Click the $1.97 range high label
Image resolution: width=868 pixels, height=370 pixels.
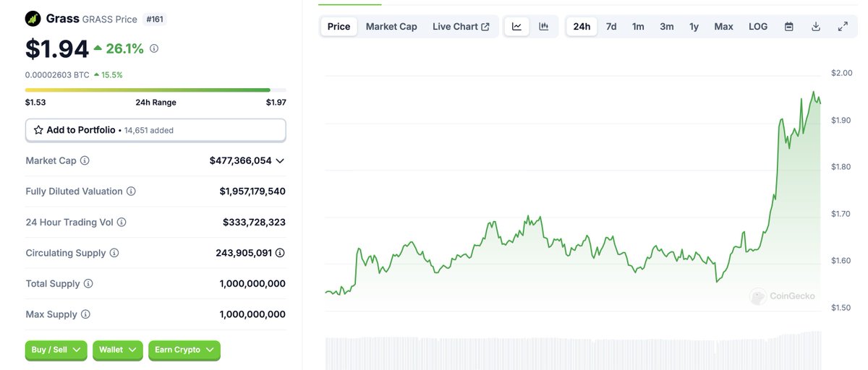click(276, 103)
